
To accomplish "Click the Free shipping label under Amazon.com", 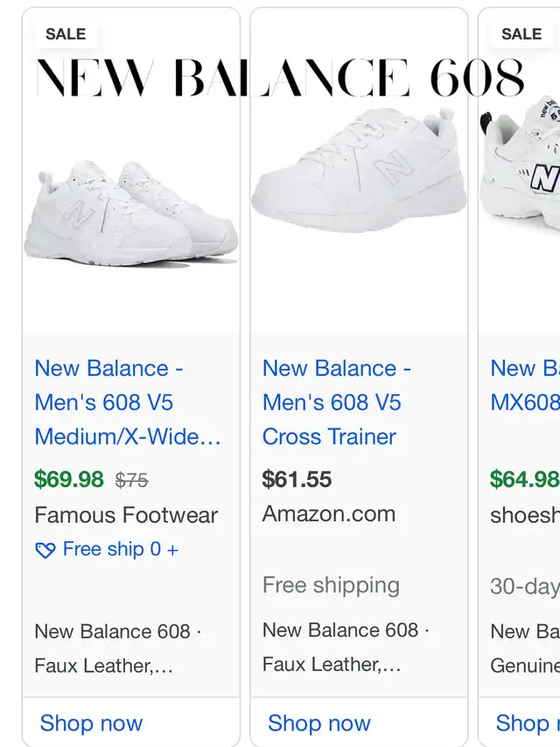I will coord(331,585).
